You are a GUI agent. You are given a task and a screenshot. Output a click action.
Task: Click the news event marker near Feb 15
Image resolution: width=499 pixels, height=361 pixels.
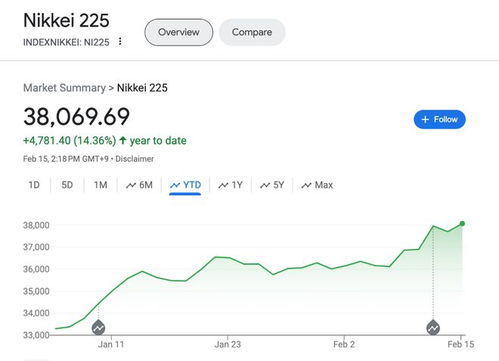433,328
